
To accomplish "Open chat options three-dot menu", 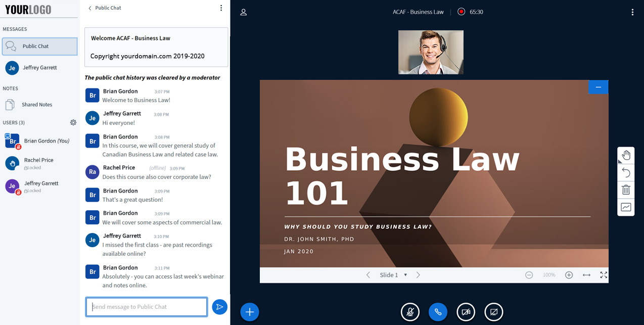I will point(221,8).
